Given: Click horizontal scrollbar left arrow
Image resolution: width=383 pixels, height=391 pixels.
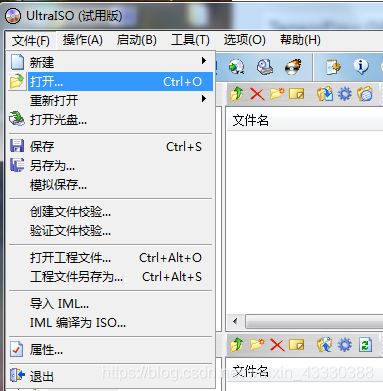Looking at the screenshot, I should (236, 322).
